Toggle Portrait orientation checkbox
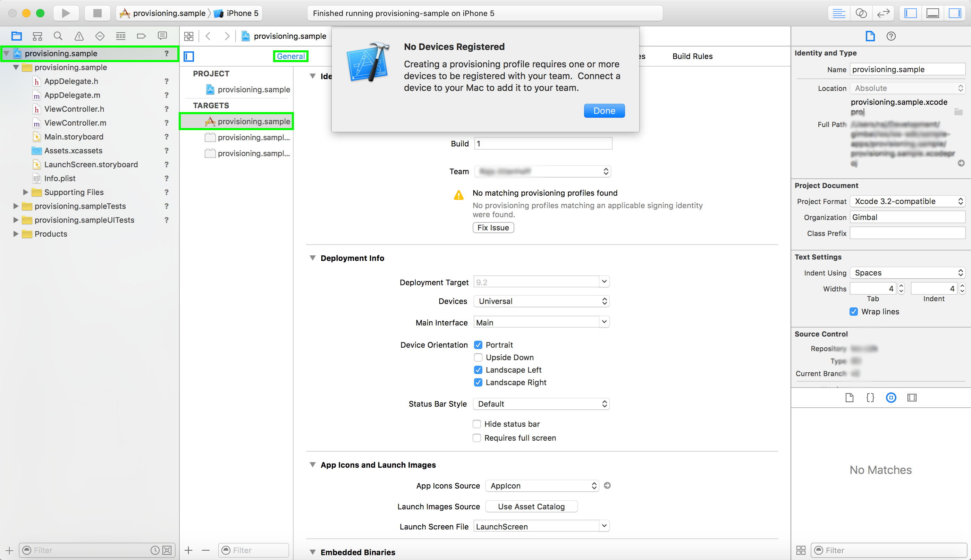Image resolution: width=971 pixels, height=560 pixels. pos(478,345)
